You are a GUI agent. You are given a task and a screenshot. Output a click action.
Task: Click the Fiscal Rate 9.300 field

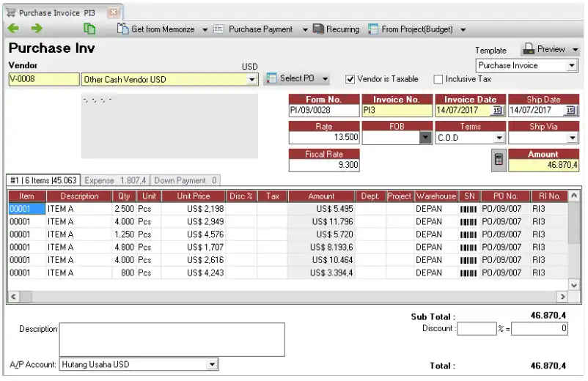click(x=324, y=165)
